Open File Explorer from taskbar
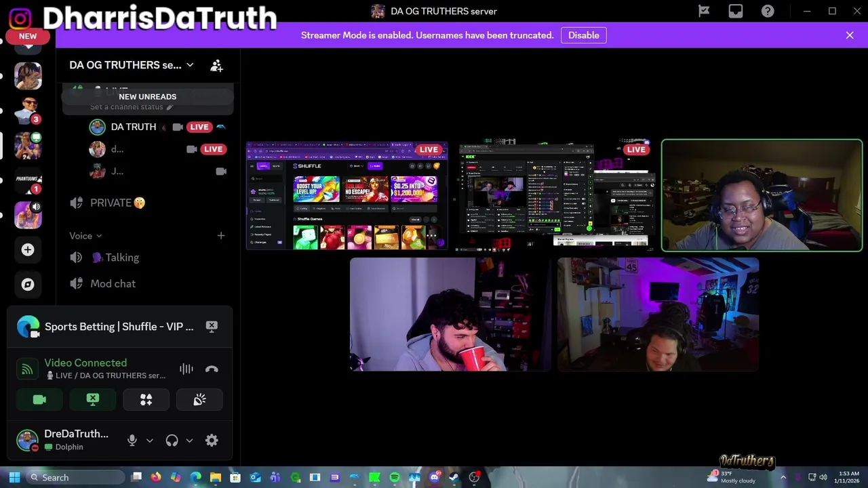 point(216,477)
